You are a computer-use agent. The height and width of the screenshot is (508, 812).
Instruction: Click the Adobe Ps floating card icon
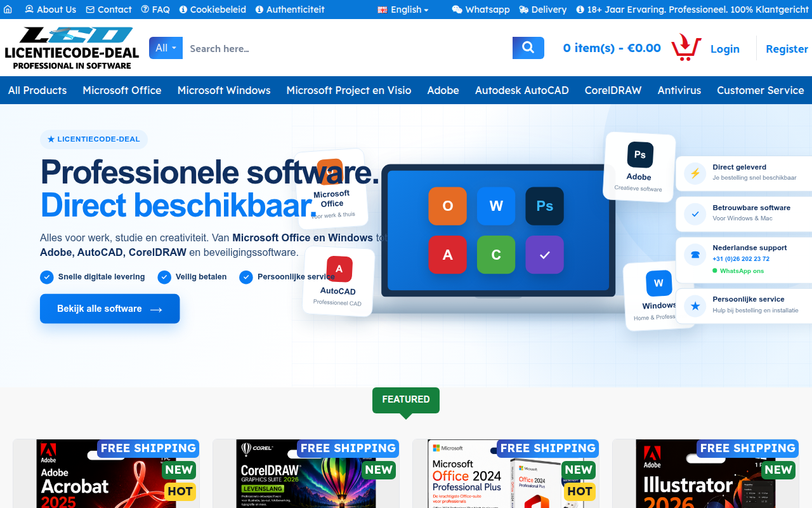coord(640,155)
